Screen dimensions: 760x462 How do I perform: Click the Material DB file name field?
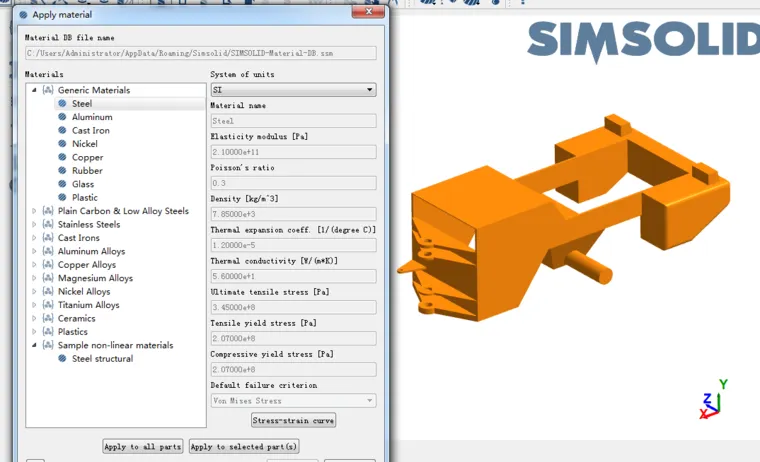coord(201,53)
